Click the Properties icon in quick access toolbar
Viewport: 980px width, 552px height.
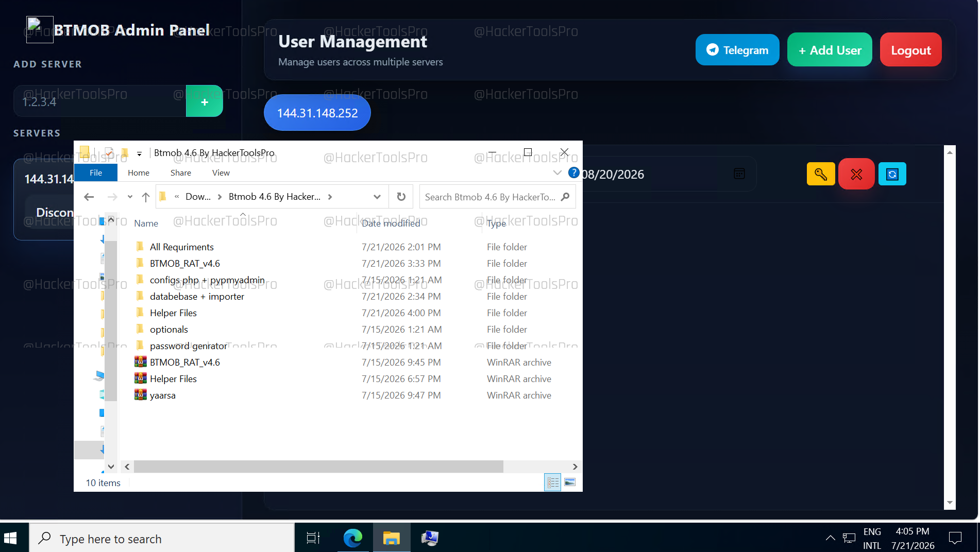click(x=109, y=153)
